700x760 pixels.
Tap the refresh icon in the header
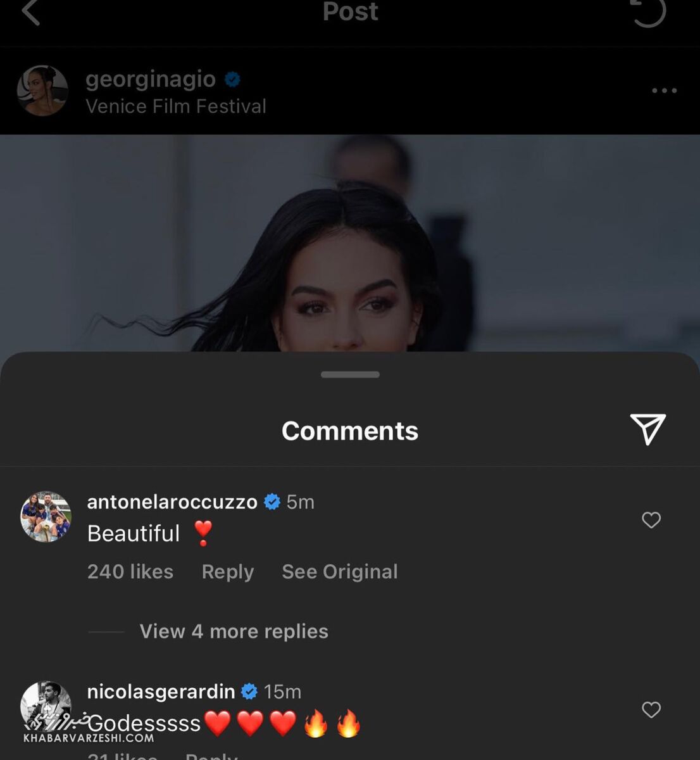click(649, 11)
